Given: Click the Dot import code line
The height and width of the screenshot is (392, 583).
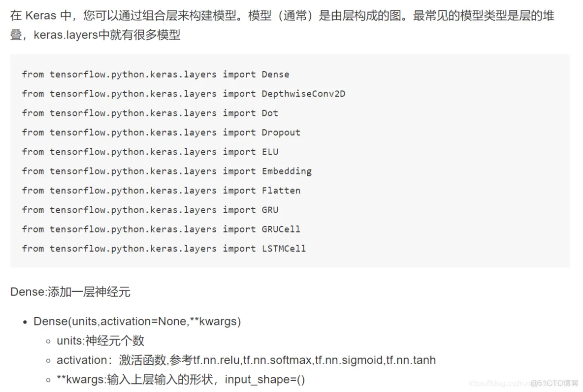Looking at the screenshot, I should coord(150,113).
